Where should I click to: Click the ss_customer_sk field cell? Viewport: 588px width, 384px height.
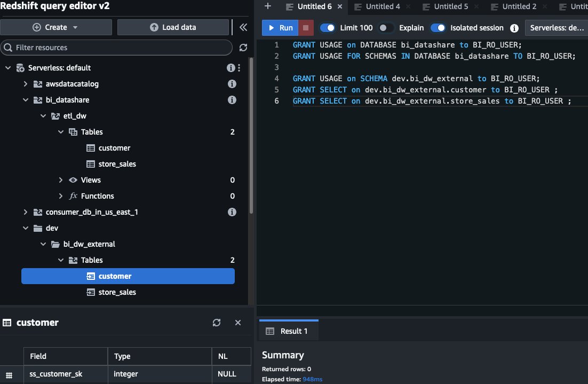pos(66,374)
